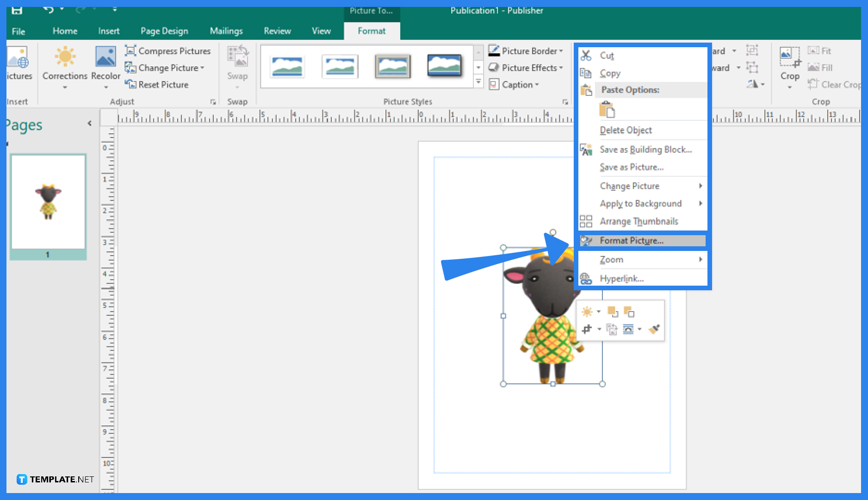This screenshot has width=868, height=500.
Task: Click Delete Object in the context menu
Action: point(626,130)
